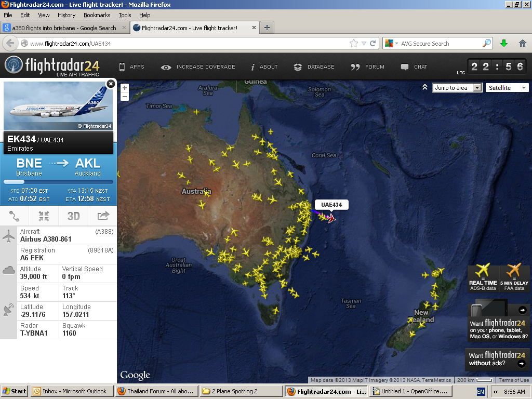This screenshot has height=399, width=532.
Task: Open the Satellite map type dropdown
Action: pyautogui.click(x=507, y=88)
